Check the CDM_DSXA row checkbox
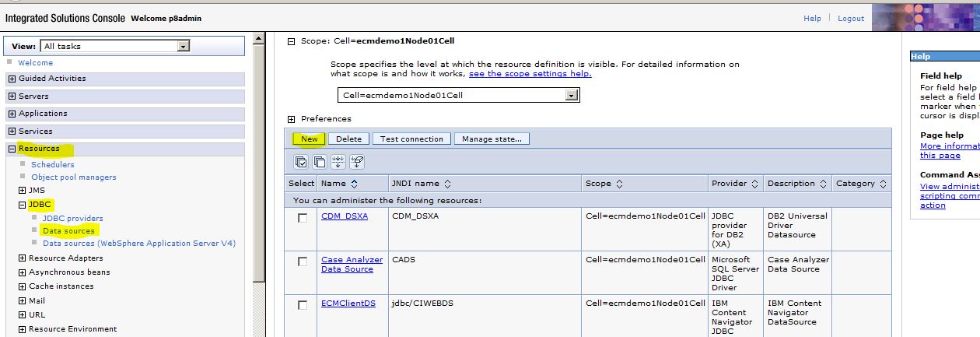The width and height of the screenshot is (980, 337). (x=303, y=219)
